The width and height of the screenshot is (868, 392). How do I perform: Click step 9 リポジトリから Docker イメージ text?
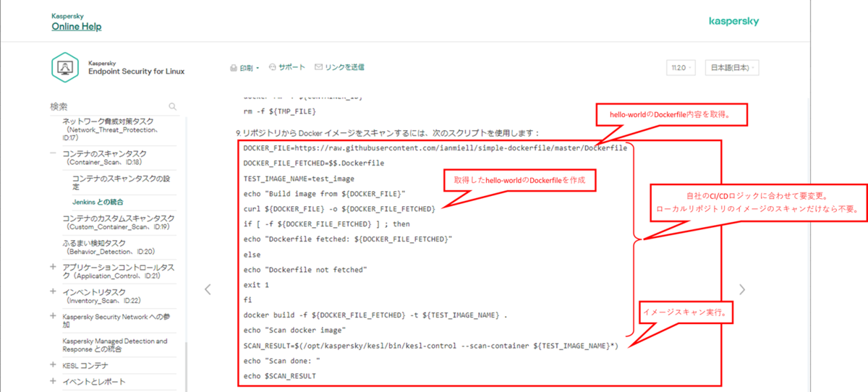point(387,133)
